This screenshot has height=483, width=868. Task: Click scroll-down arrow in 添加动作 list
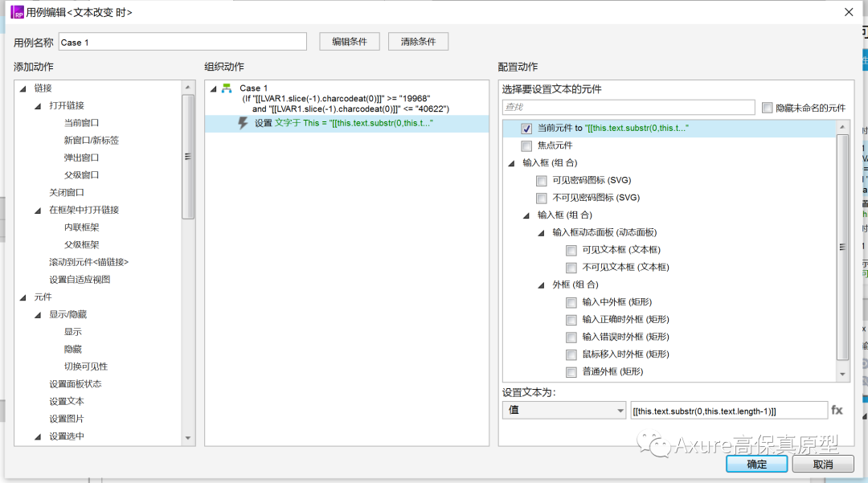click(187, 438)
